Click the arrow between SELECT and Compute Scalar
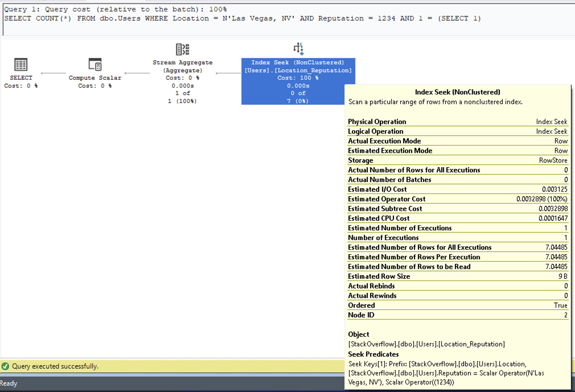 click(54, 73)
